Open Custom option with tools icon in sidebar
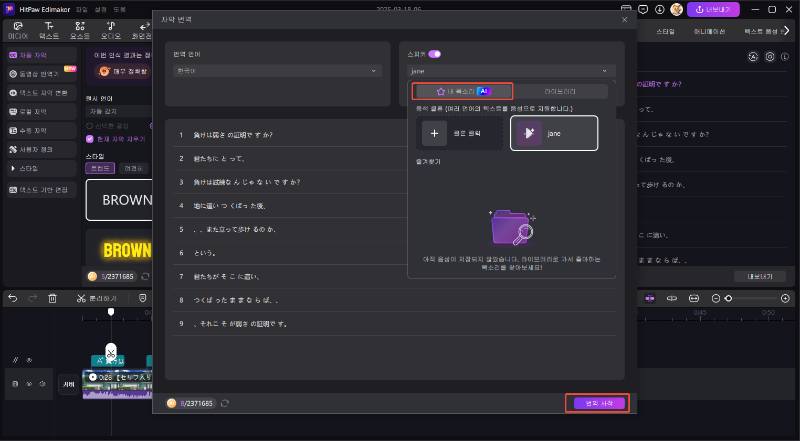Screen dimensions: 800x441 41,150
